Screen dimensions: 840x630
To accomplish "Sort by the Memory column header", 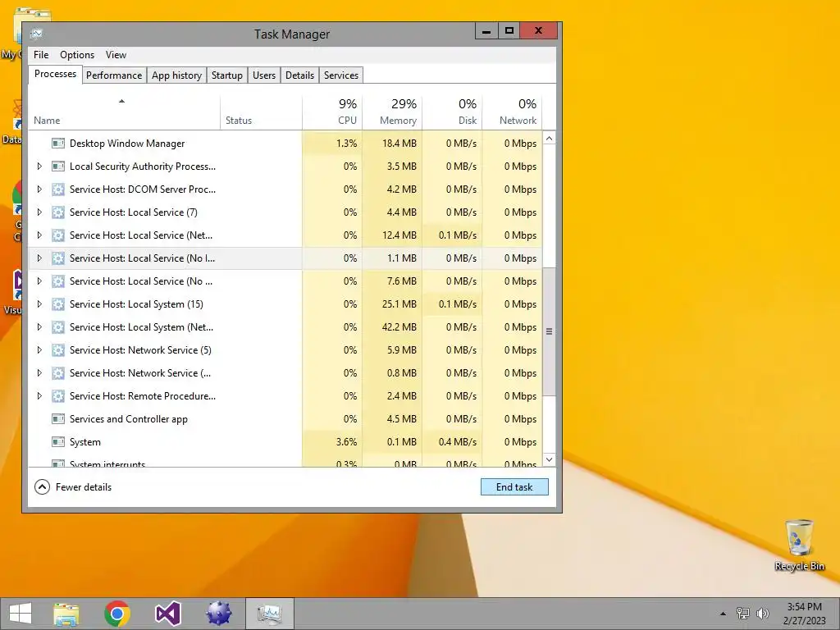I will [392, 112].
